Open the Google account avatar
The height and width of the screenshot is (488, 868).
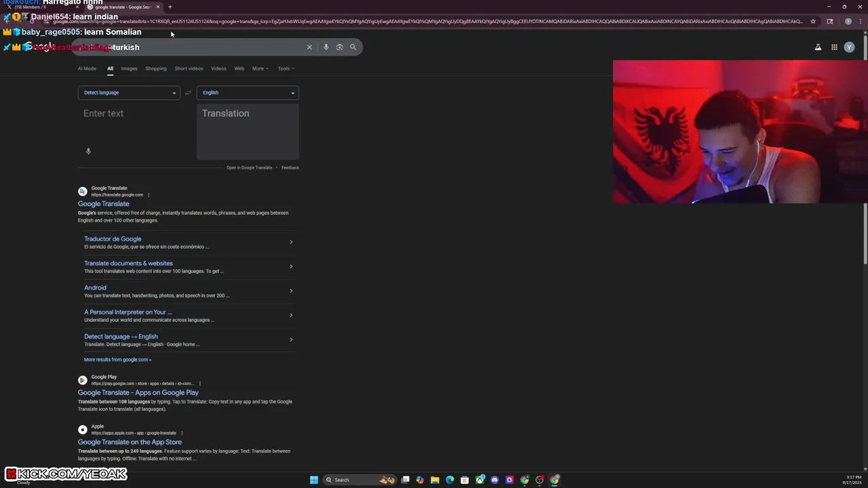click(x=849, y=47)
